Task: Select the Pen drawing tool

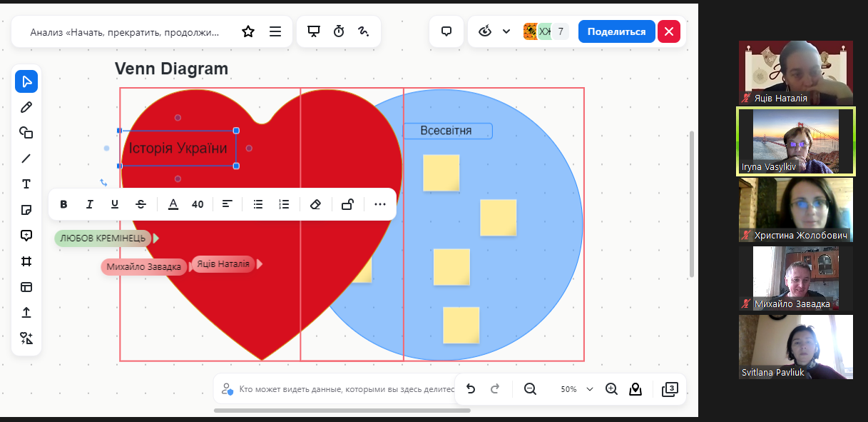Action: (x=26, y=107)
